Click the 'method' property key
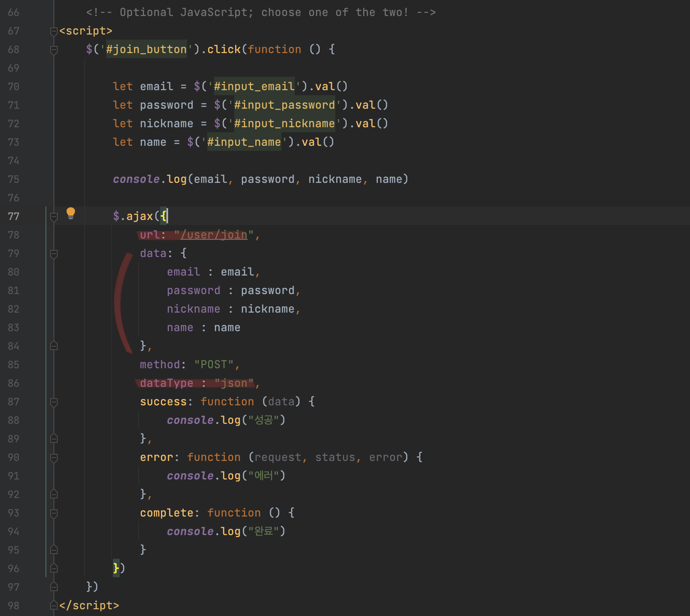This screenshot has width=690, height=616. coord(160,364)
